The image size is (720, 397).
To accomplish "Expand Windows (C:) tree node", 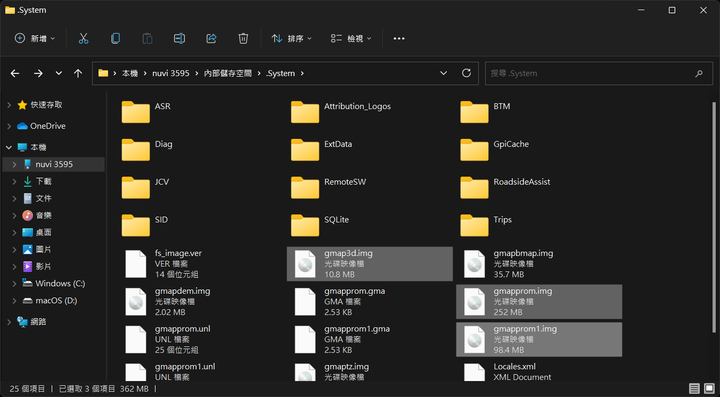I will coord(15,284).
